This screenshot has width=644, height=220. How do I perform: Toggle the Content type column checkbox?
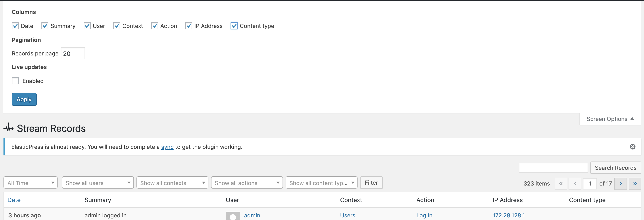point(234,26)
